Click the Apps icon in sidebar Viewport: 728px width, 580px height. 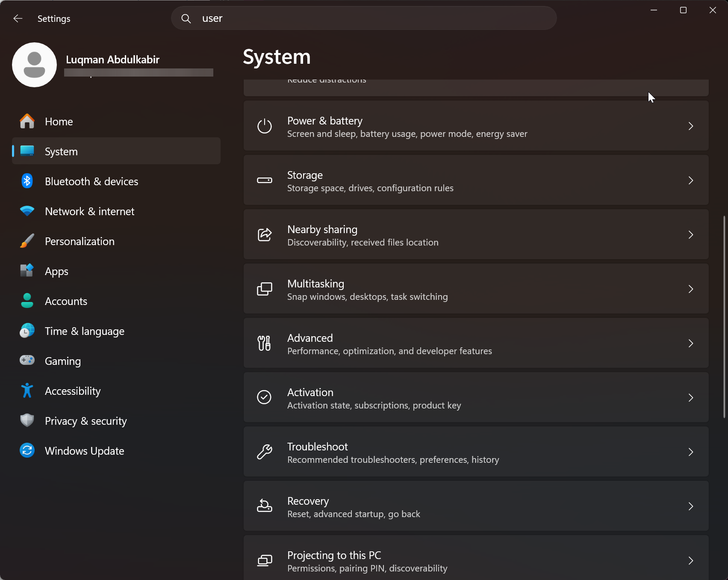pyautogui.click(x=27, y=270)
